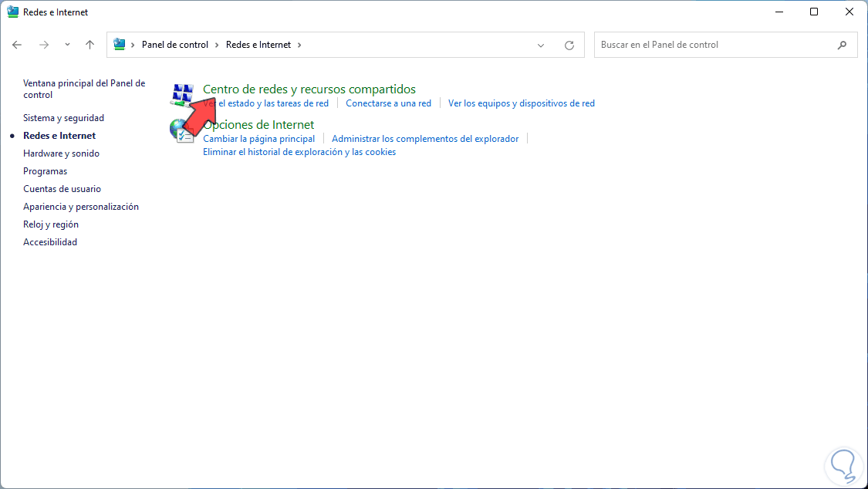Click Conectarse a una red

pyautogui.click(x=389, y=103)
